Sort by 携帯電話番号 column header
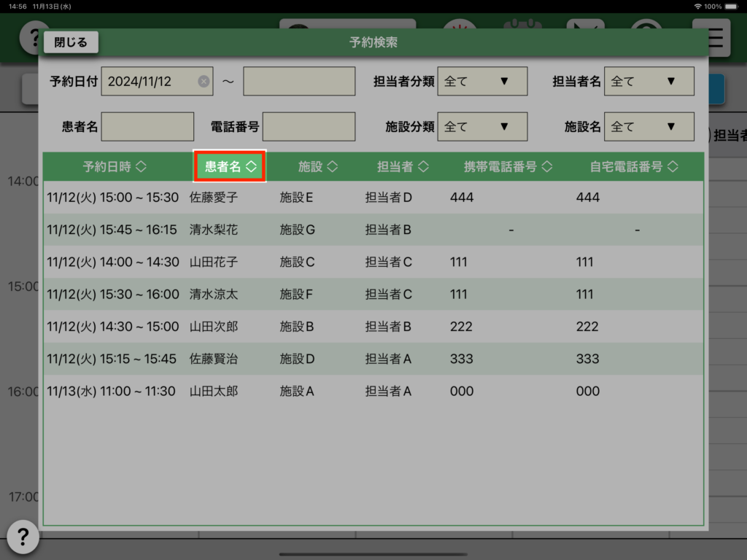The height and width of the screenshot is (560, 747). tap(508, 167)
